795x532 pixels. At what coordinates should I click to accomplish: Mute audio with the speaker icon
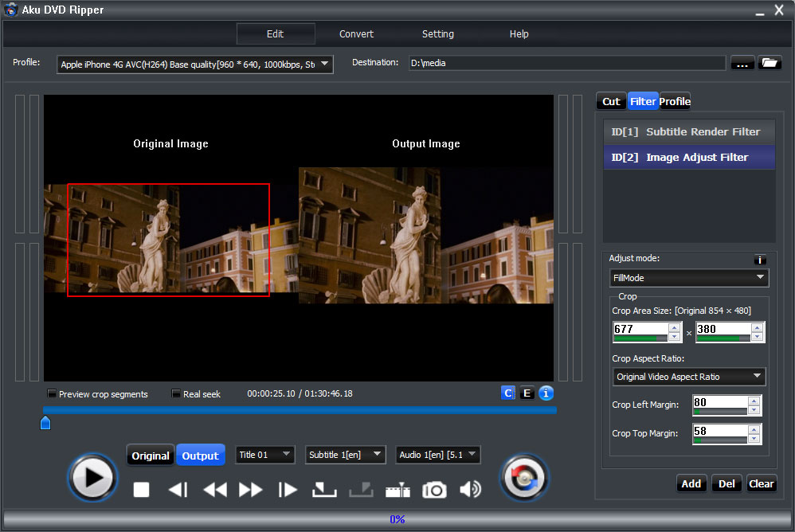(x=470, y=490)
